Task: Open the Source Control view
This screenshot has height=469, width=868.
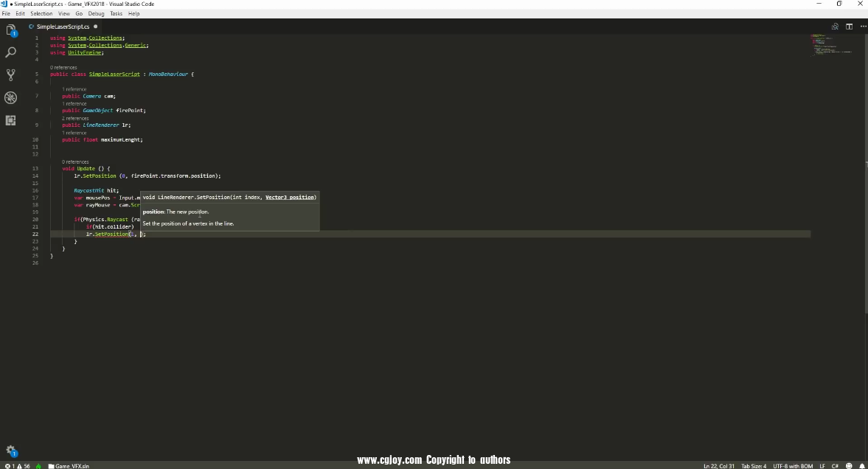Action: [10, 74]
